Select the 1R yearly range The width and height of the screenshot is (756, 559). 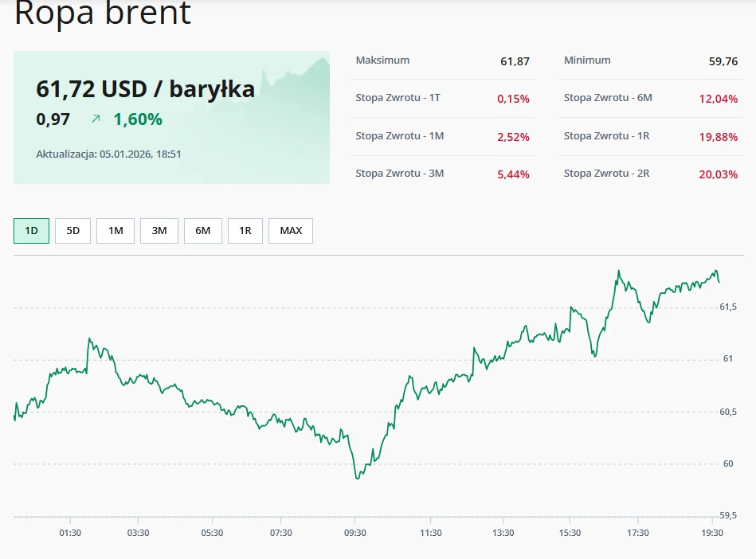point(245,230)
